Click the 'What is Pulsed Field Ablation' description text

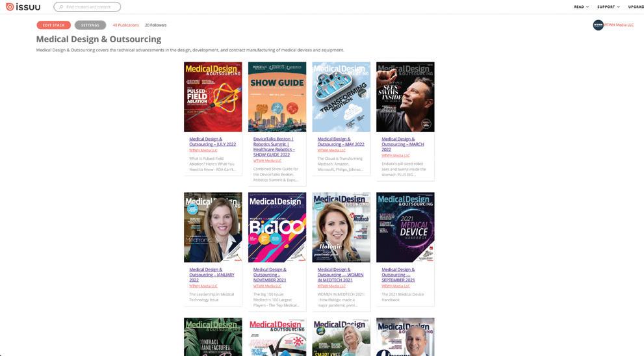tap(213, 164)
